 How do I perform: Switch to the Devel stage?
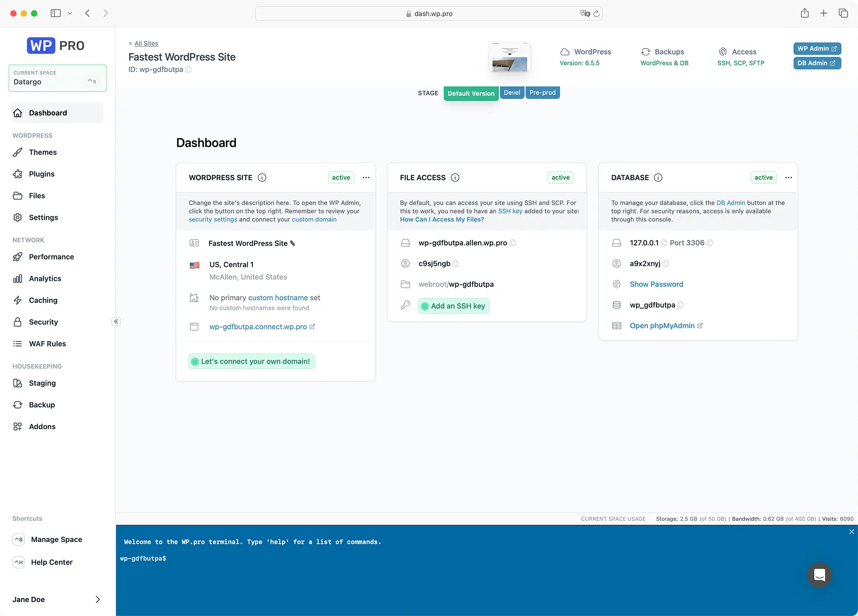pos(512,93)
